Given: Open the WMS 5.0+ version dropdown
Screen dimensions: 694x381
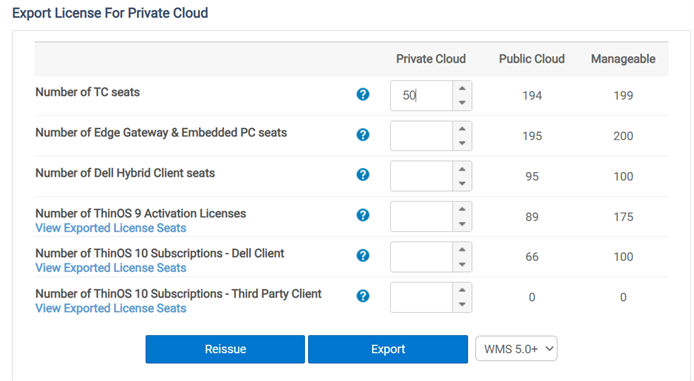Looking at the screenshot, I should [516, 349].
